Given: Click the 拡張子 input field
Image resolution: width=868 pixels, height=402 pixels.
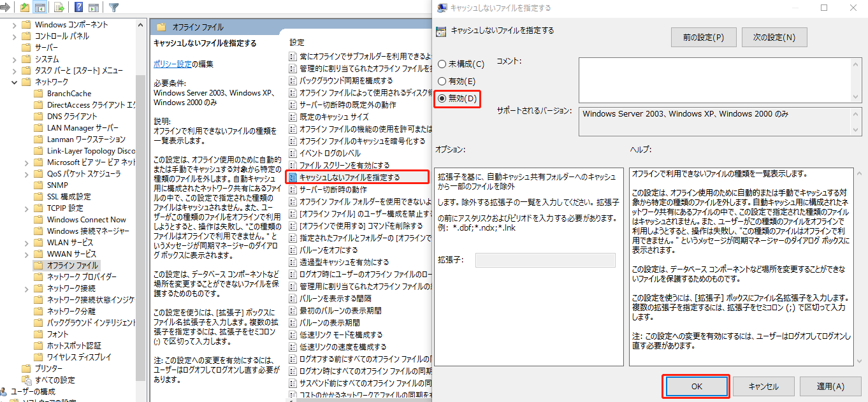Looking at the screenshot, I should coord(546,260).
